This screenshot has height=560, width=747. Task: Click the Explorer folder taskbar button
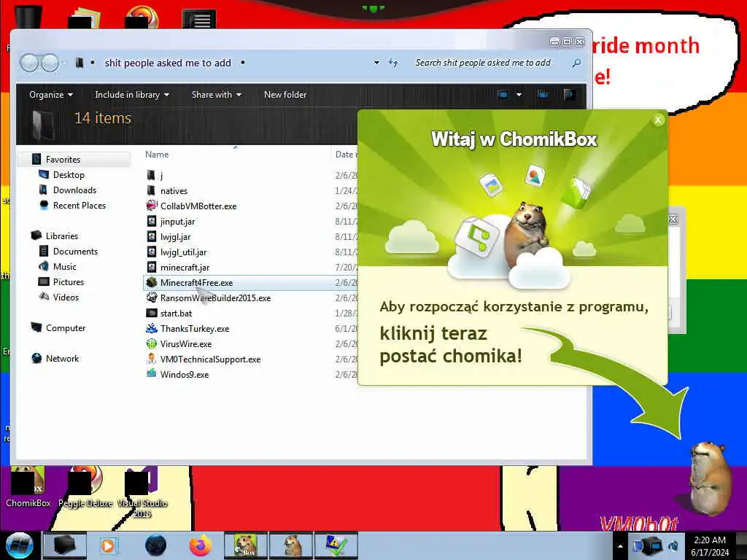point(65,545)
